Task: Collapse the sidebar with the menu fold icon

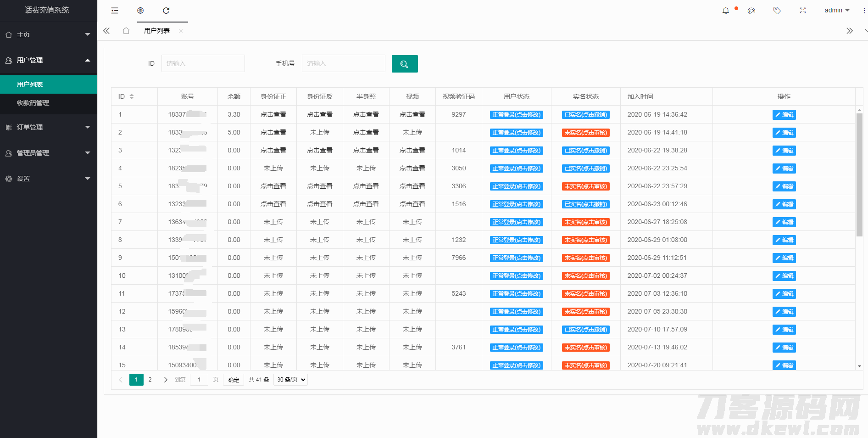Action: click(115, 11)
